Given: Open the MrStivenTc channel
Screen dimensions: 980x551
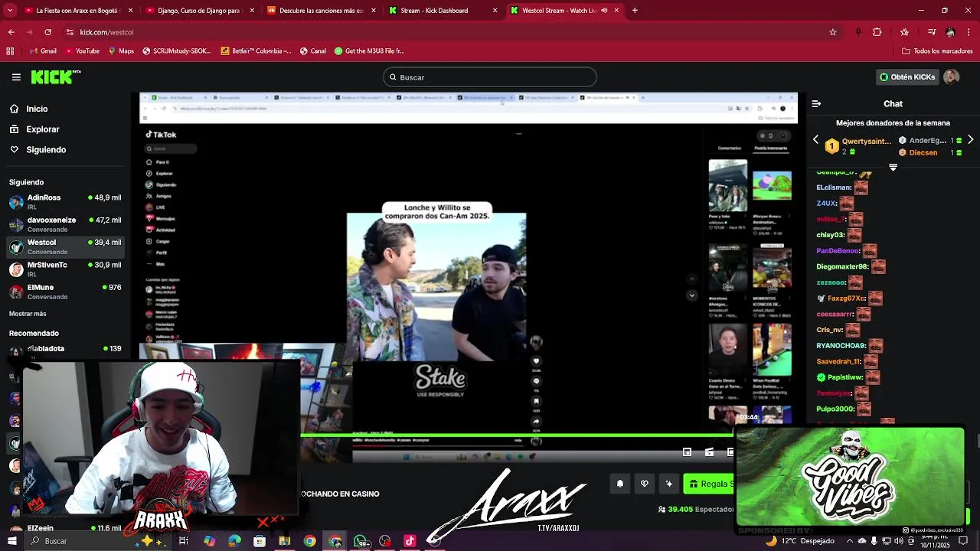Looking at the screenshot, I should (x=65, y=269).
